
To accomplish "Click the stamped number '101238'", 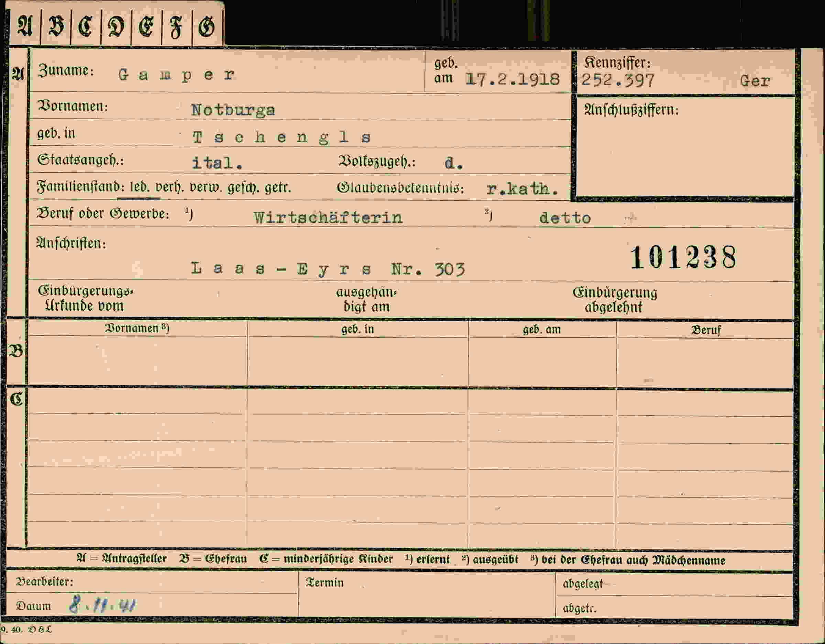I will point(683,257).
